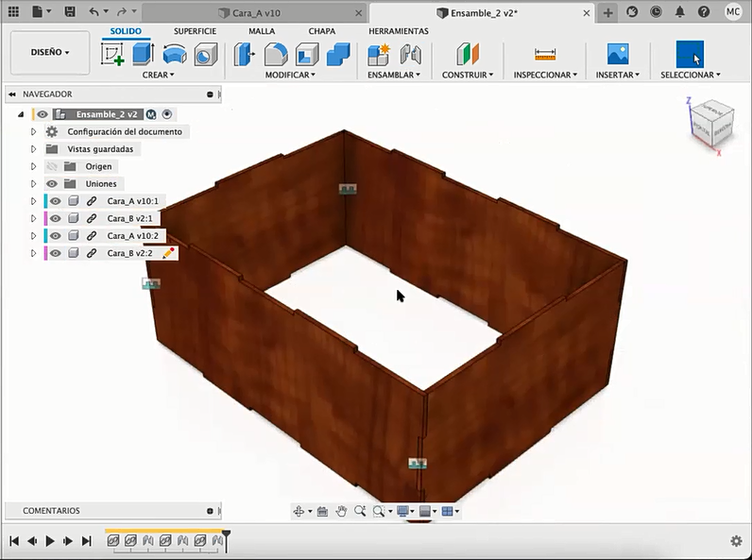The width and height of the screenshot is (752, 560).
Task: Click the New Component icon
Action: 379,54
